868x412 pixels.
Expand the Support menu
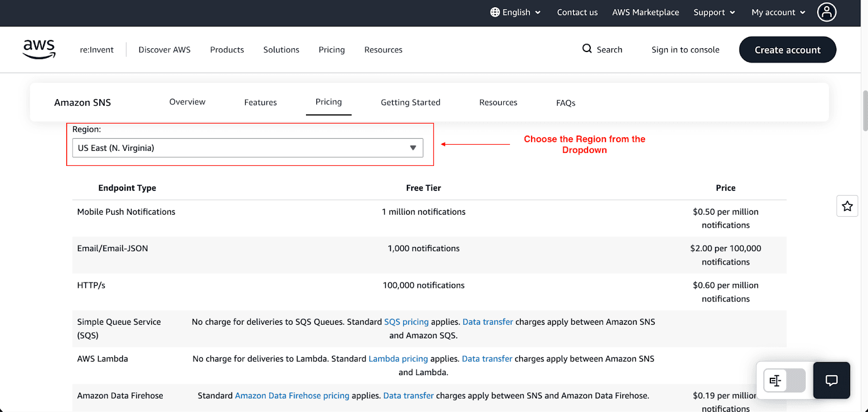click(714, 12)
